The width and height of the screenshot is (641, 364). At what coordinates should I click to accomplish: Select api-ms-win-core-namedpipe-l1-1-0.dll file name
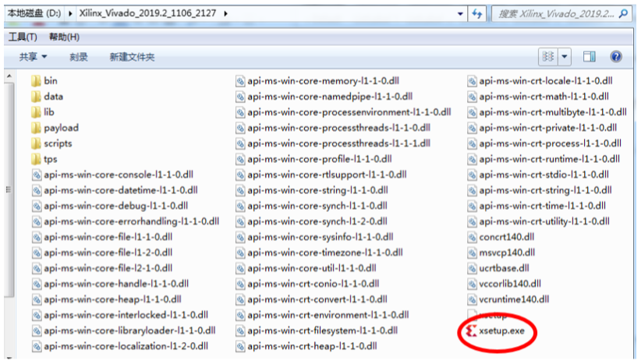pos(330,97)
